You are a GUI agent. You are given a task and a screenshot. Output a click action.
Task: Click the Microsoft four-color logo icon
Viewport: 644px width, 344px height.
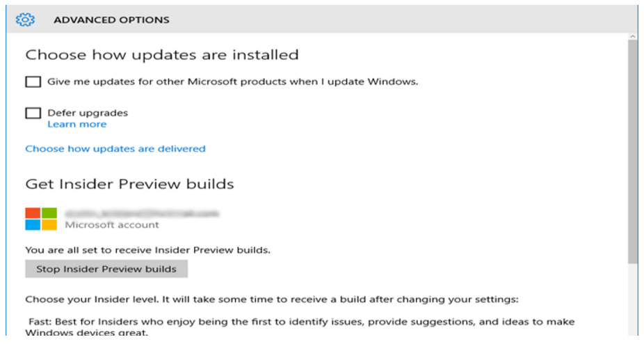coord(41,219)
